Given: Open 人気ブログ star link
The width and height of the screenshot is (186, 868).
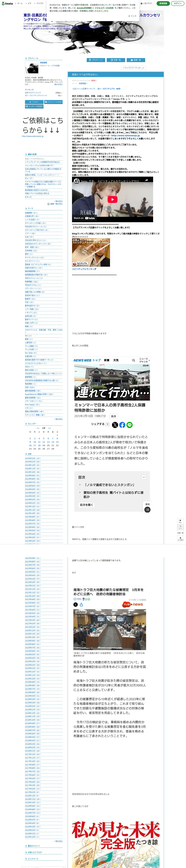Looking at the screenshot, I should pyautogui.click(x=146, y=3).
